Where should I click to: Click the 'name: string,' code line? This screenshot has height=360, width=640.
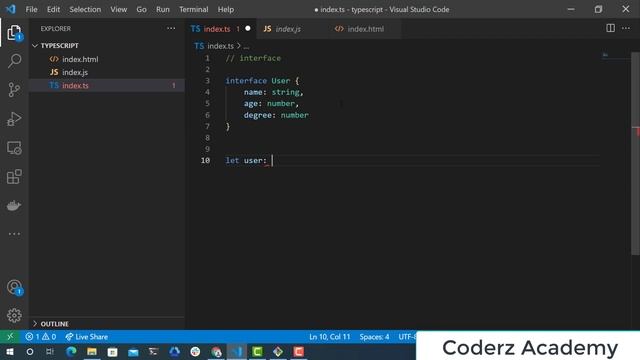point(273,92)
